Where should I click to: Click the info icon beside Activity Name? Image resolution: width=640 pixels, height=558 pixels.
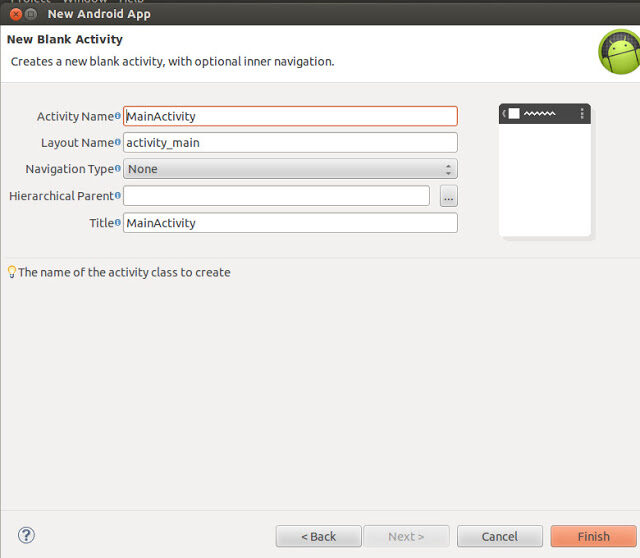(x=118, y=117)
